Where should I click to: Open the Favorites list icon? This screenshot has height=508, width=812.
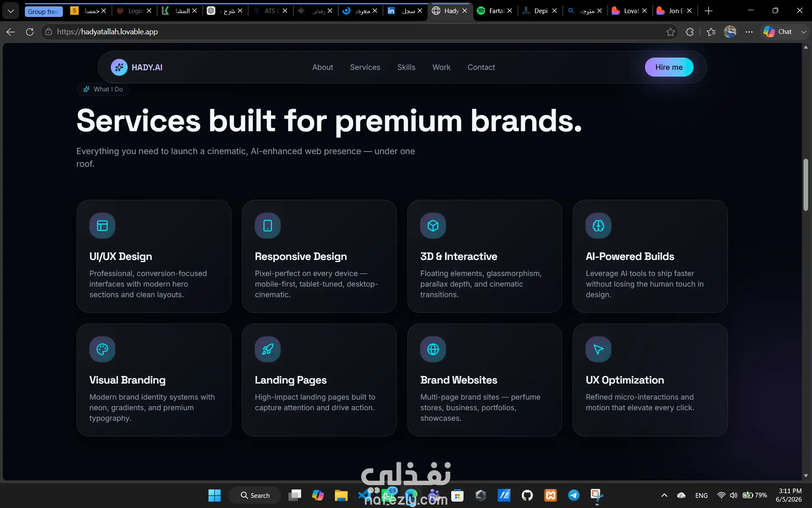711,32
